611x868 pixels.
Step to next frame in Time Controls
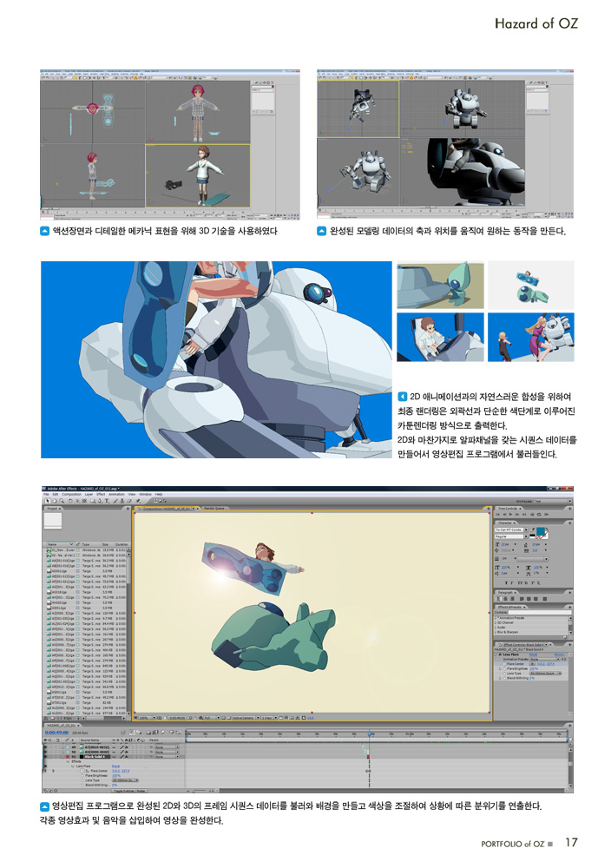click(517, 514)
